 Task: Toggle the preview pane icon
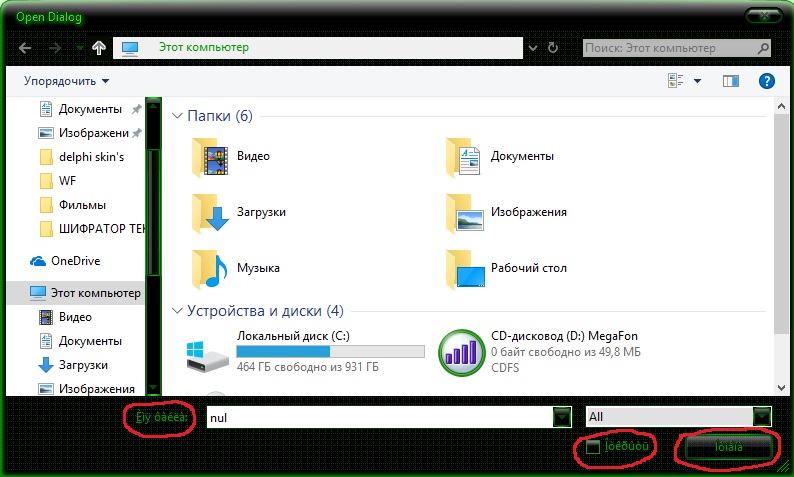(730, 81)
